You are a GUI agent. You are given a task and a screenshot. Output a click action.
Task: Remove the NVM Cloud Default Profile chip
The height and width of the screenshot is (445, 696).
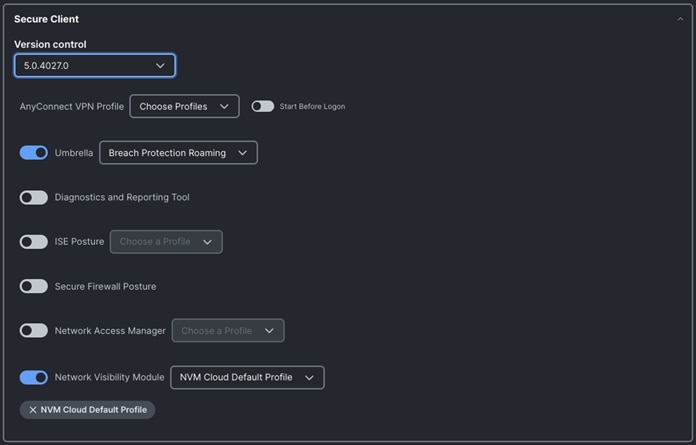click(x=33, y=410)
